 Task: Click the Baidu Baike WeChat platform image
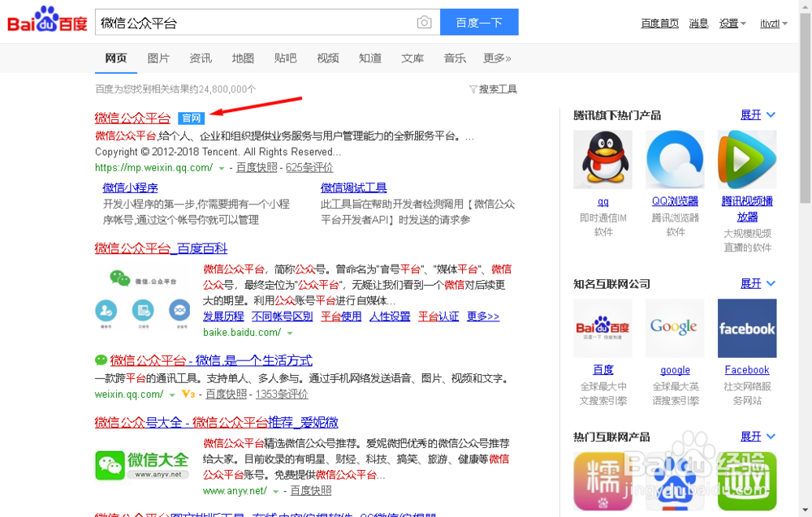[142, 299]
